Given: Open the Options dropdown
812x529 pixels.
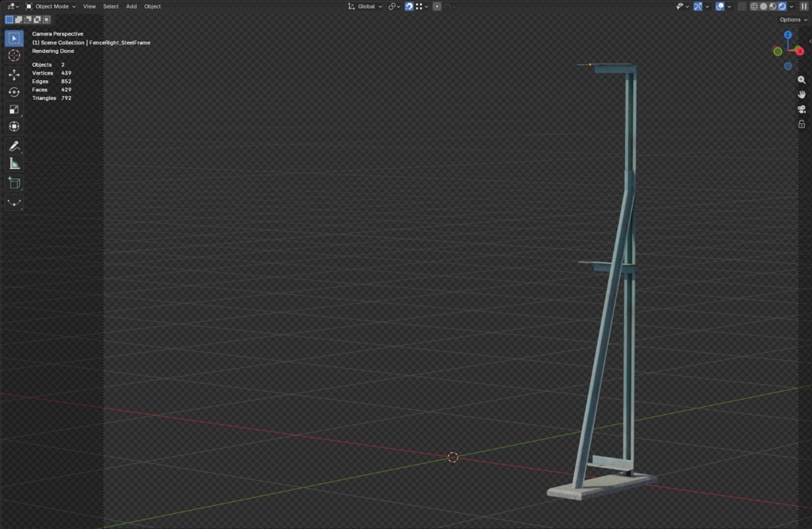Looking at the screenshot, I should tap(793, 20).
